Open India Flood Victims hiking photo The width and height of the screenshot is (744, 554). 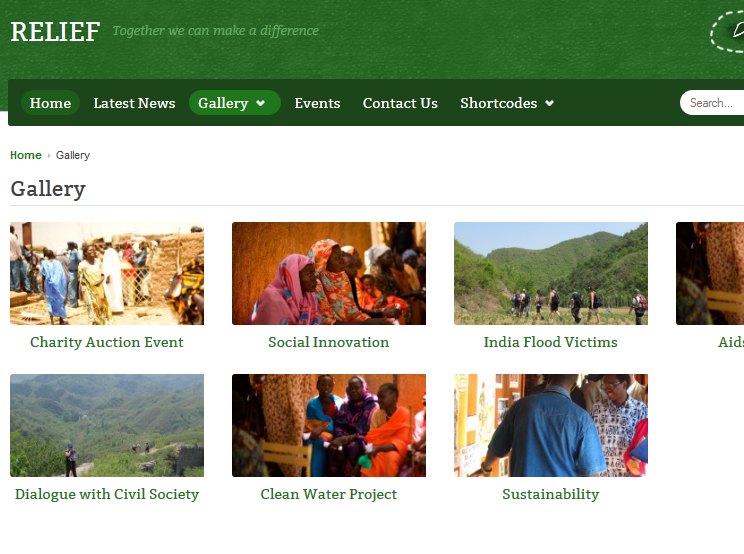click(551, 273)
